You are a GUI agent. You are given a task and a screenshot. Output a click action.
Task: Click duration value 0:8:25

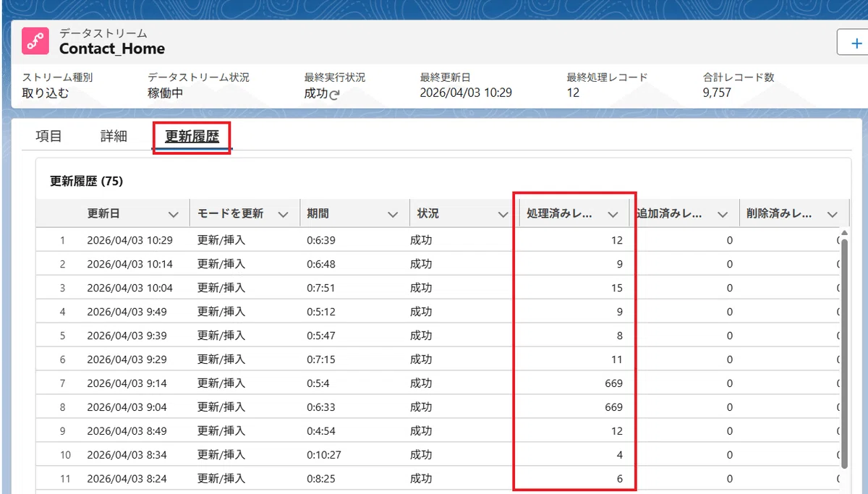coord(321,479)
